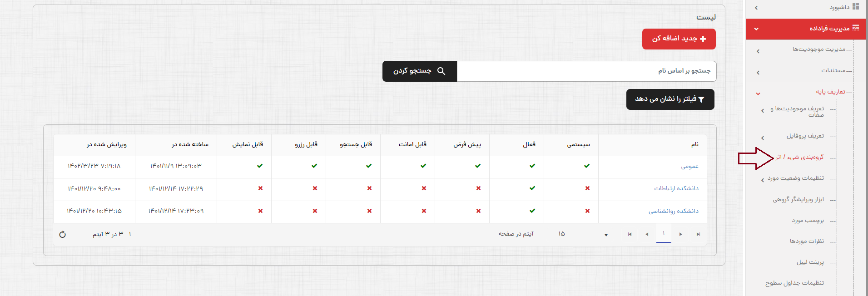Go to the last page arrow icon
Screen dimensions: 868x296
tap(698, 234)
